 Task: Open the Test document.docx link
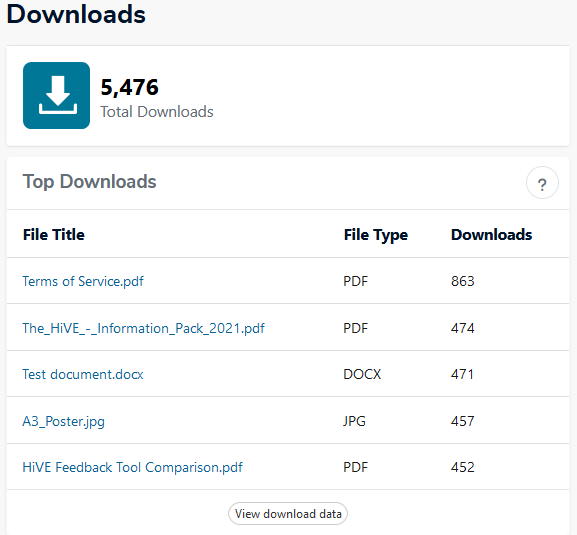[x=83, y=375]
